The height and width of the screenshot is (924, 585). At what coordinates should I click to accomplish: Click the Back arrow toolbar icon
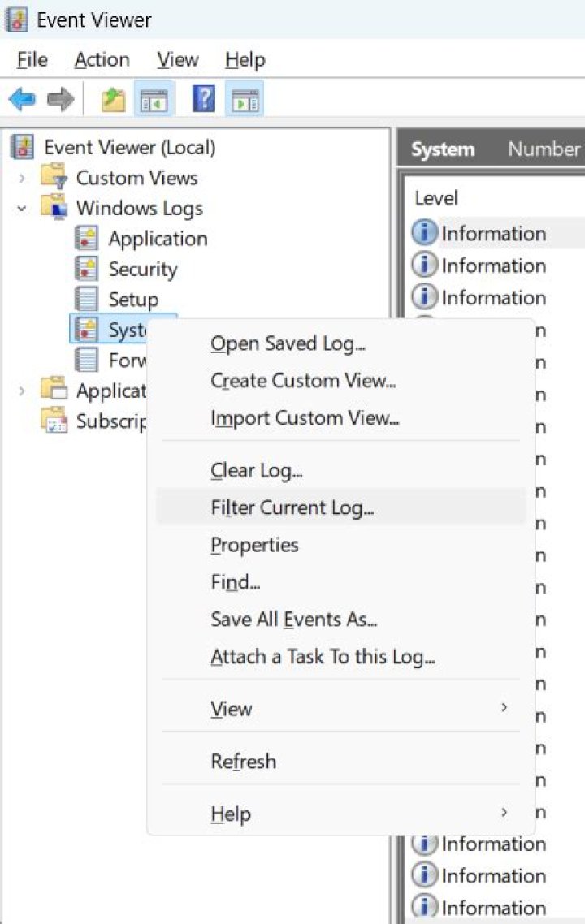coord(22,100)
